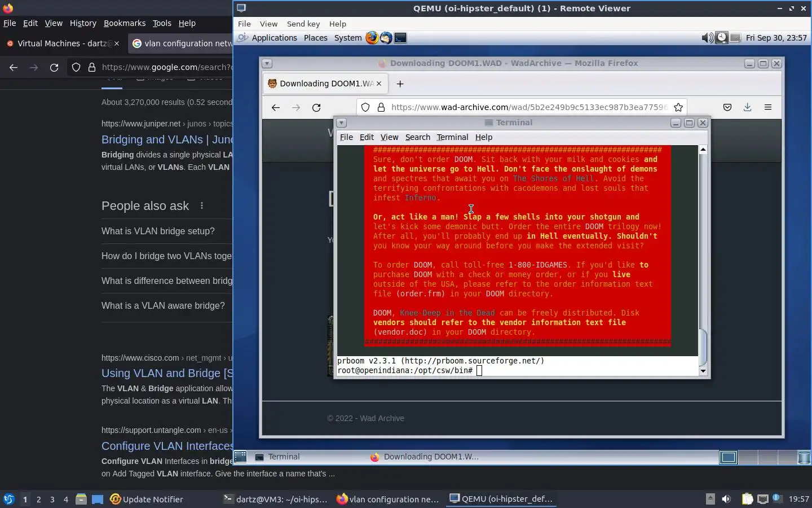Click the guest volume speaker icon
Screen dimensions: 812x508
pyautogui.click(x=707, y=38)
